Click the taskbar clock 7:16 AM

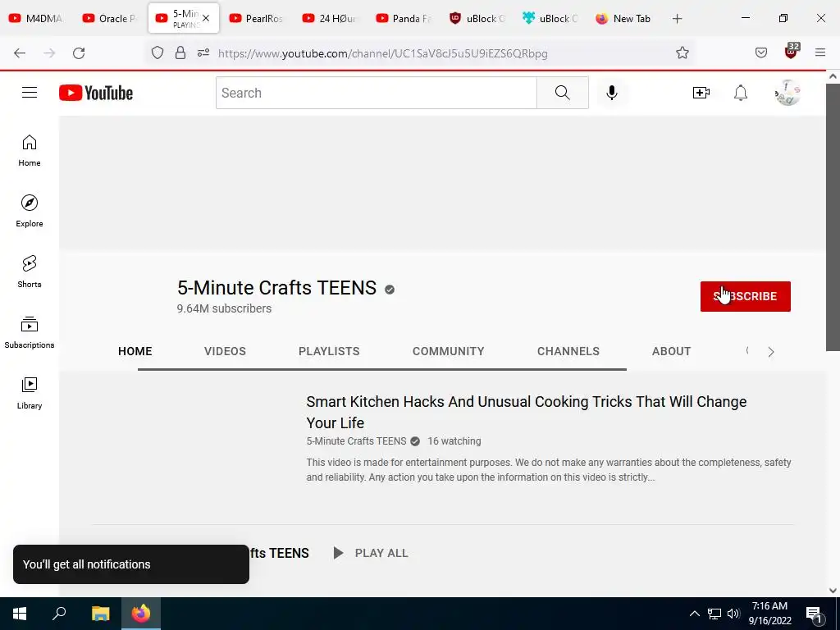point(769,606)
